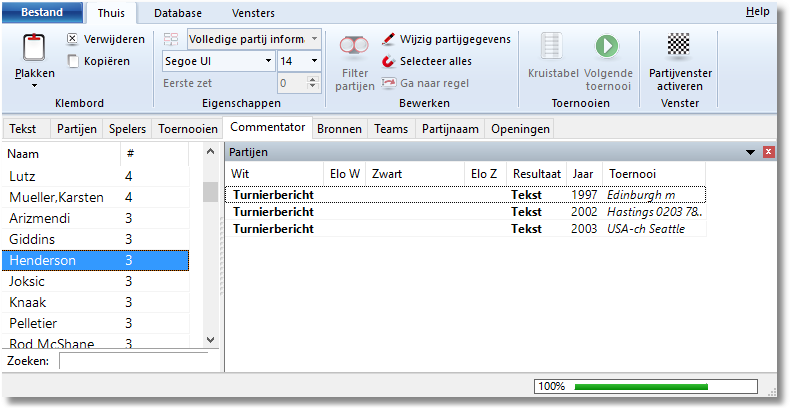Screen dimensions: 791x411
Task: Click the Plakken clipboard icon
Action: tap(34, 49)
